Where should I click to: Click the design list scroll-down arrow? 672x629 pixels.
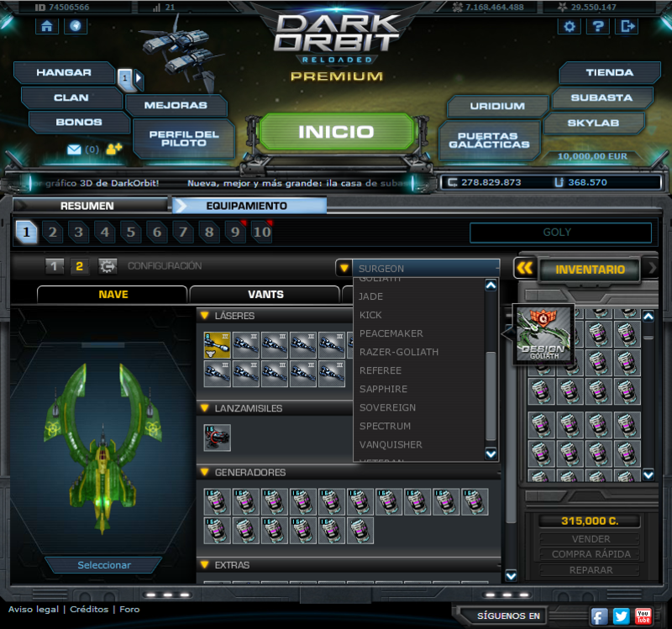click(x=491, y=453)
